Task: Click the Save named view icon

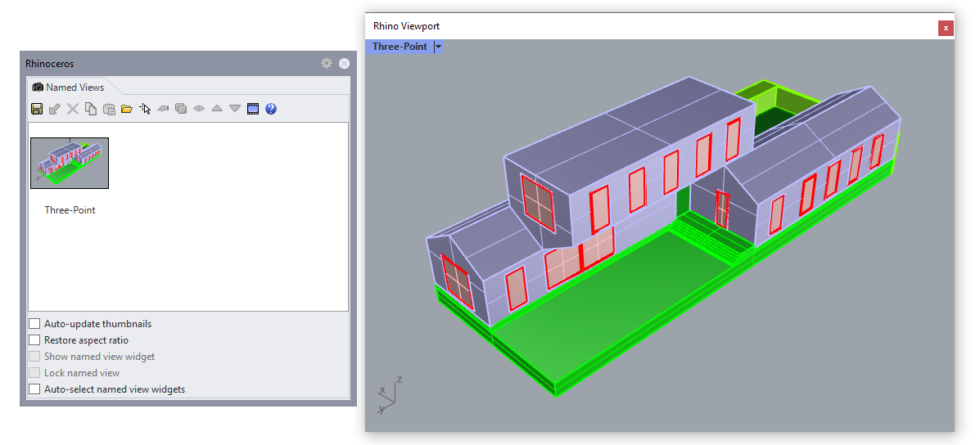Action: [37, 109]
